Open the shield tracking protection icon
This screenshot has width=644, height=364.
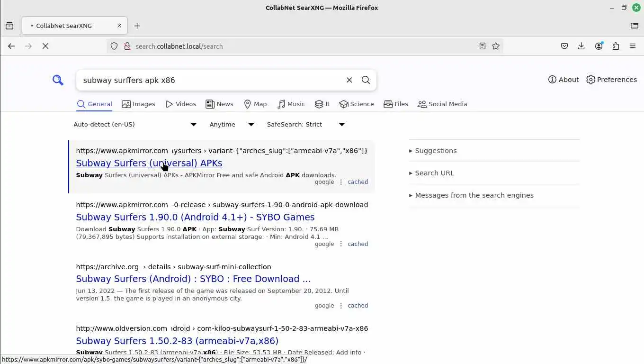pyautogui.click(x=114, y=46)
